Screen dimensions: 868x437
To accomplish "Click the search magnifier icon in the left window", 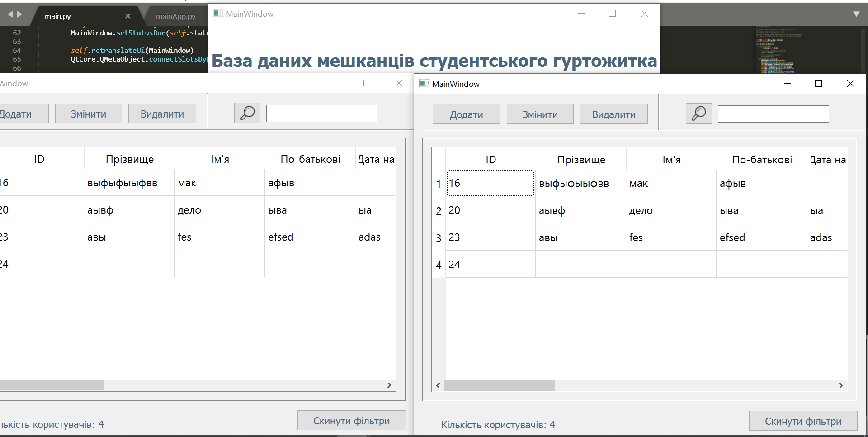I will tap(247, 113).
